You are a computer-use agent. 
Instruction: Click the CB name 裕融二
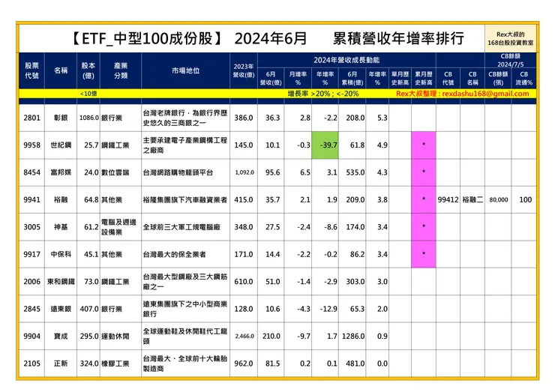click(x=472, y=199)
